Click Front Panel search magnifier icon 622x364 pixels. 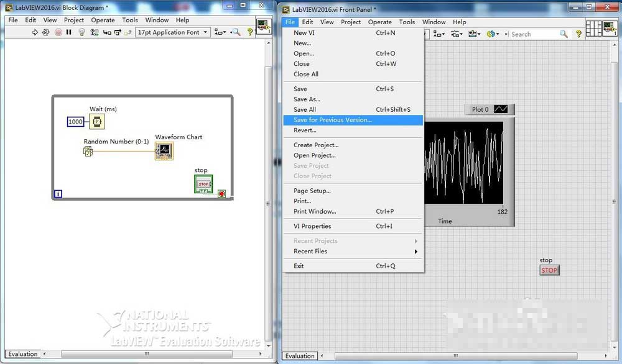tap(564, 34)
